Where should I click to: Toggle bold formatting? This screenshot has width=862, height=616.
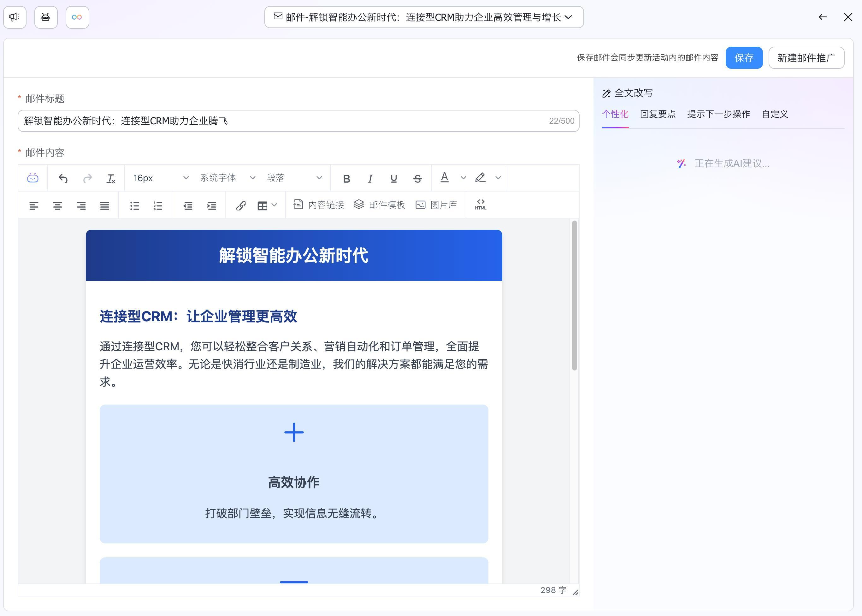click(346, 178)
